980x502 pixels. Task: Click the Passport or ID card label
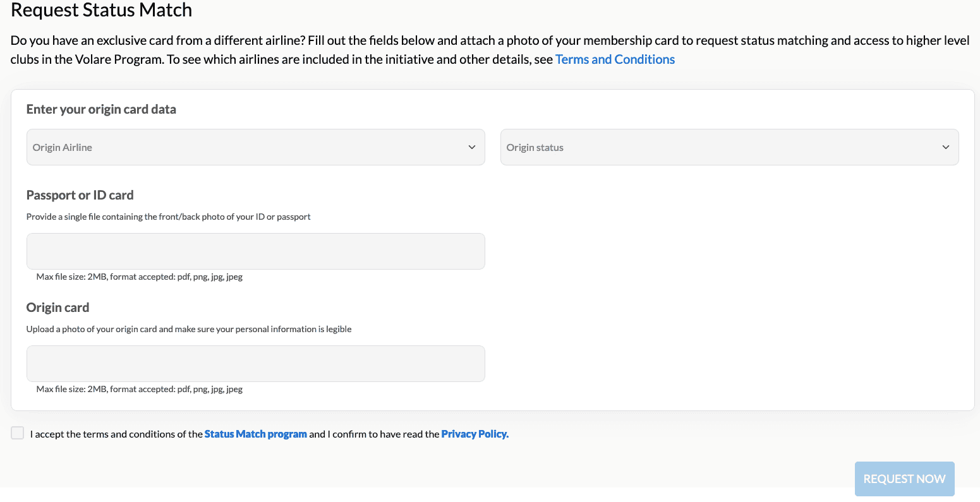(80, 195)
